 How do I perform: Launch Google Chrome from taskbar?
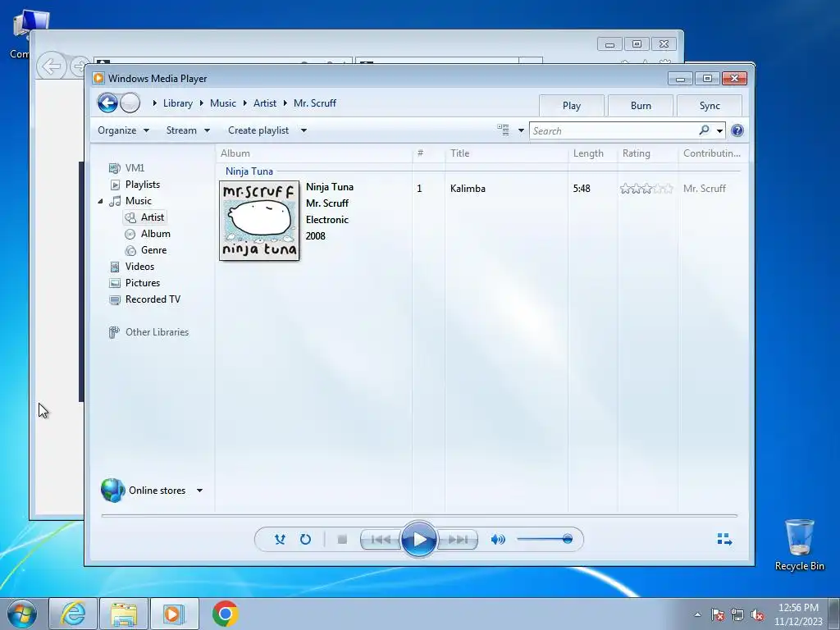click(225, 614)
